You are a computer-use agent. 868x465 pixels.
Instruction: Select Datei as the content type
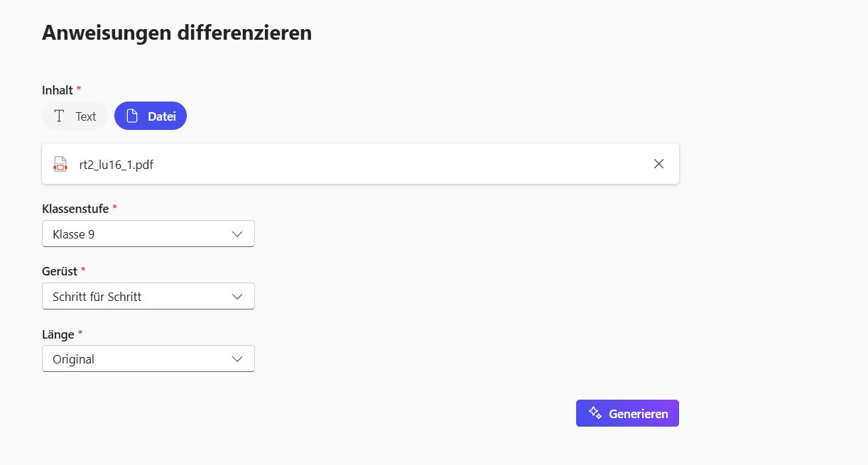coord(151,116)
